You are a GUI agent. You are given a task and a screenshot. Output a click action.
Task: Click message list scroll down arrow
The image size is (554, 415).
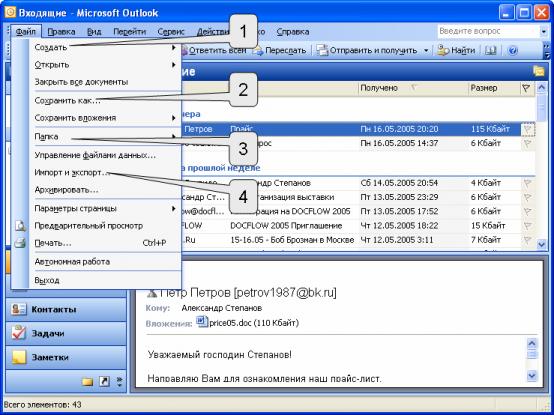tap(541, 244)
